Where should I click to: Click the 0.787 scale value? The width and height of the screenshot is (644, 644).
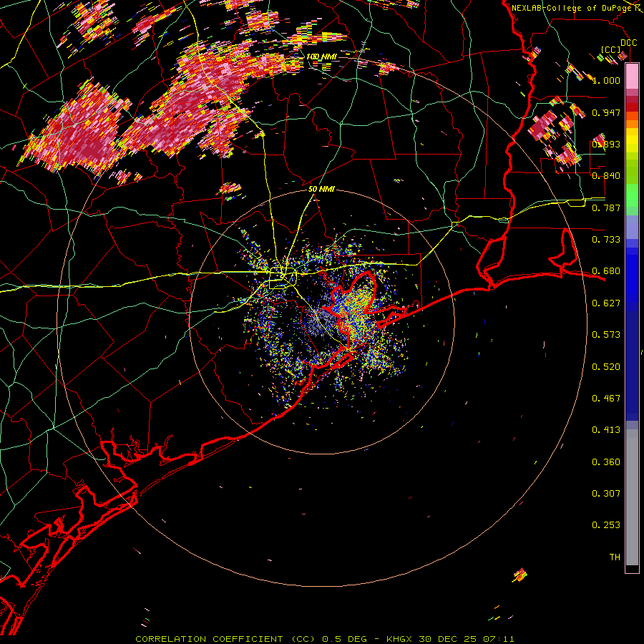[x=606, y=208]
